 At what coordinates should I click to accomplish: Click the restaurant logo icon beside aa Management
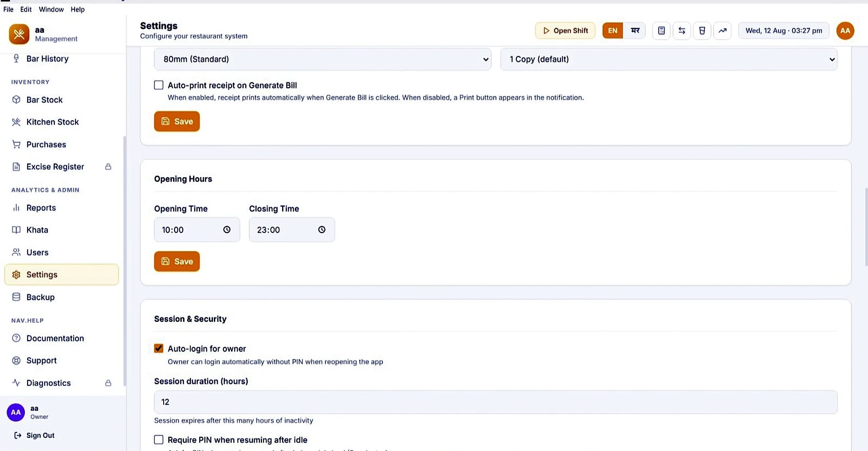tap(19, 34)
